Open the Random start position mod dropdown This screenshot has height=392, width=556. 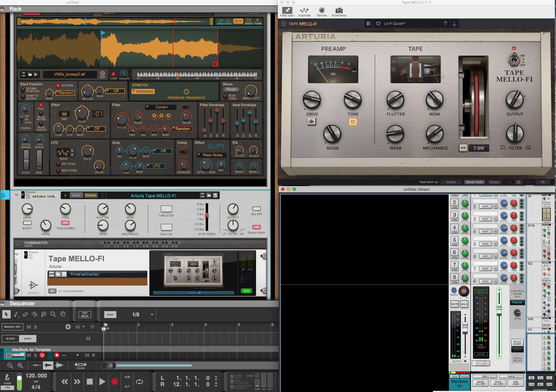point(65,93)
